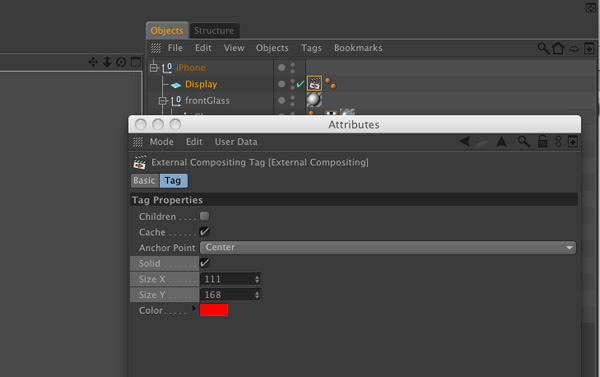The width and height of the screenshot is (600, 377).
Task: Click the magnifier in Attributes toolbar
Action: pyautogui.click(x=524, y=142)
